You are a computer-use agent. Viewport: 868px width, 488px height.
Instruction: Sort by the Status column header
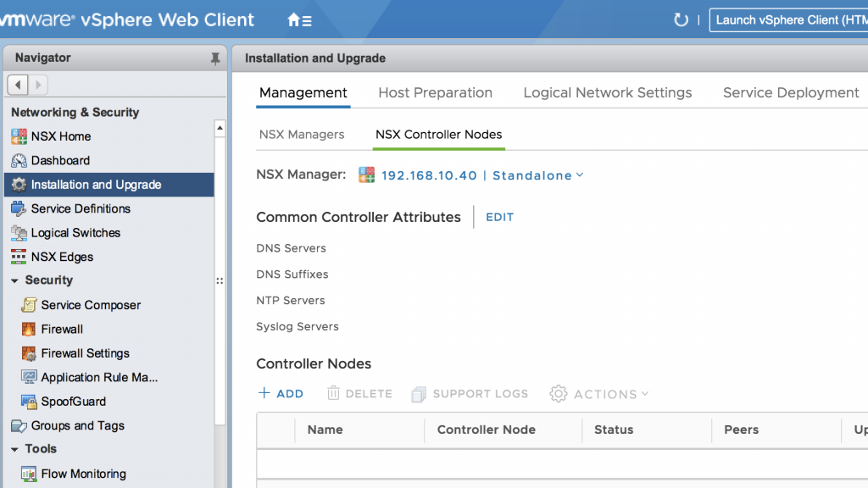pos(614,430)
